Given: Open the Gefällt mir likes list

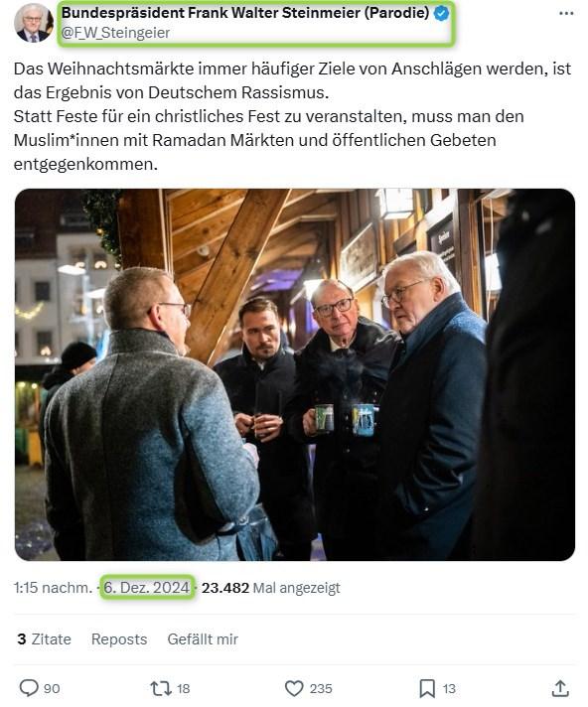Looking at the screenshot, I should 203,638.
